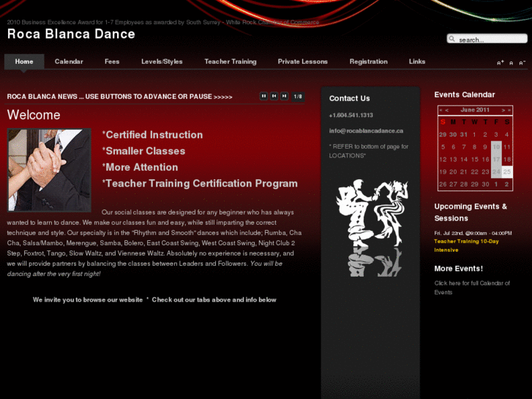Image resolution: width=532 pixels, height=399 pixels.
Task: Open Teacher Training 10-Day Intensive event
Action: (467, 245)
